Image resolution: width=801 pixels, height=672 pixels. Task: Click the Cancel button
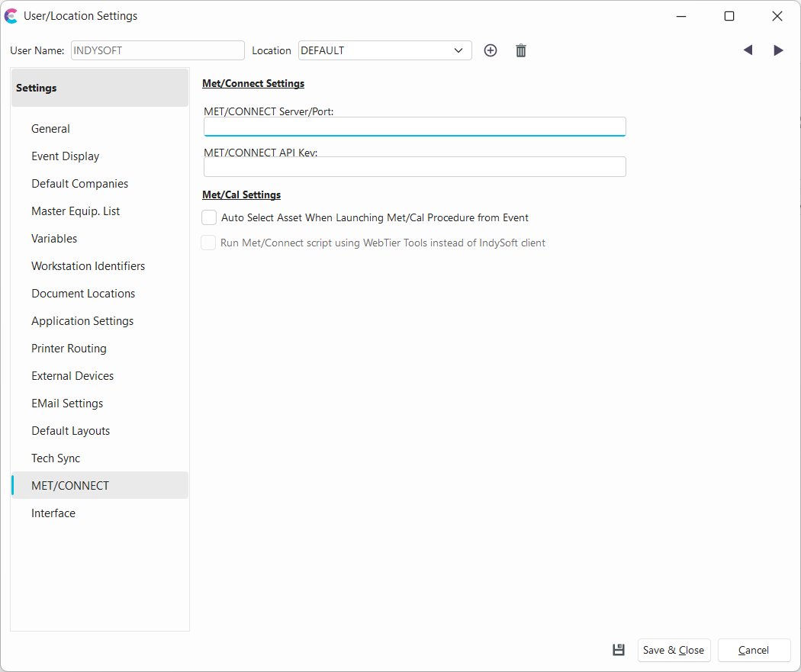754,650
